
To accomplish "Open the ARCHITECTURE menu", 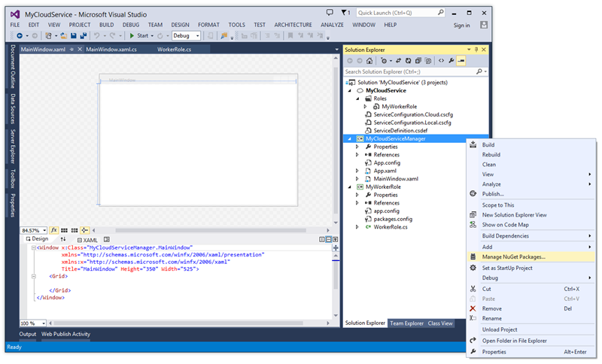I will coord(293,25).
